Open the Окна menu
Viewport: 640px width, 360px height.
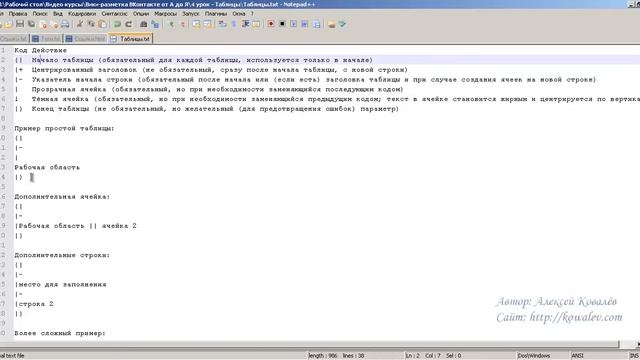(x=239, y=13)
